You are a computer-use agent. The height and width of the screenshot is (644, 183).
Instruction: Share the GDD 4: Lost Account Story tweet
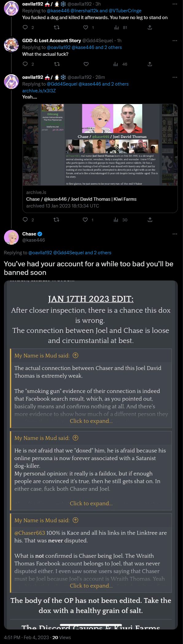[x=150, y=64]
